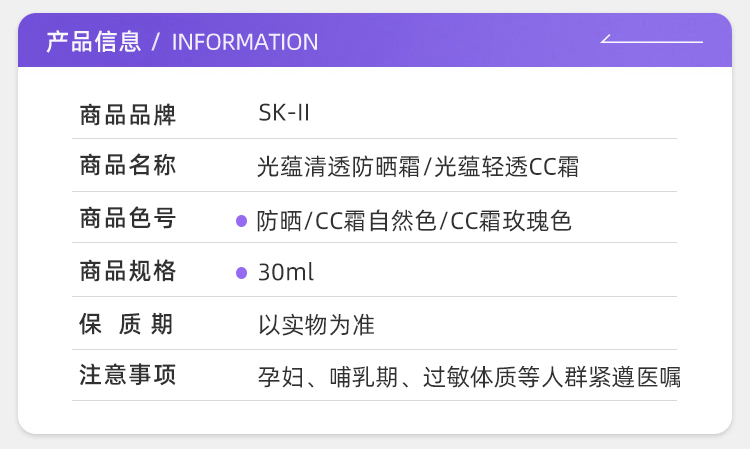Click the 商品名称 row label
This screenshot has height=450, width=750.
[x=127, y=166]
